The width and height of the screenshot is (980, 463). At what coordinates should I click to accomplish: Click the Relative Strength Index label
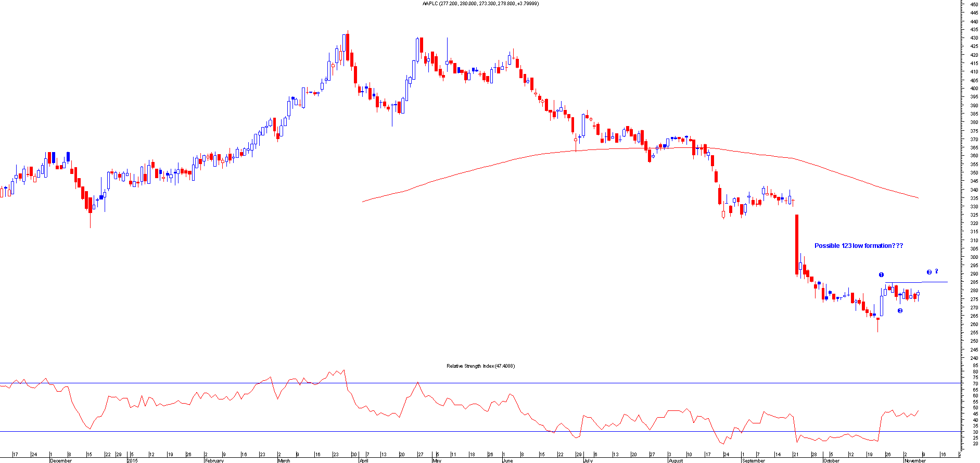point(480,366)
